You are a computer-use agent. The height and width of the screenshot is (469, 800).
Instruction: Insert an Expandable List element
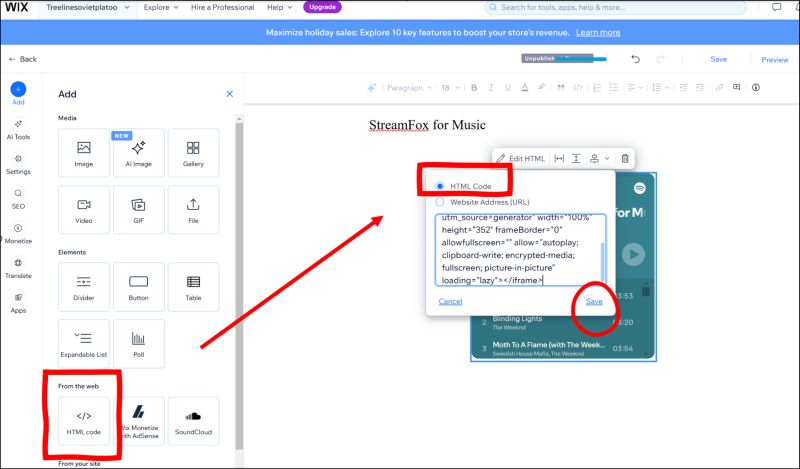click(x=84, y=343)
